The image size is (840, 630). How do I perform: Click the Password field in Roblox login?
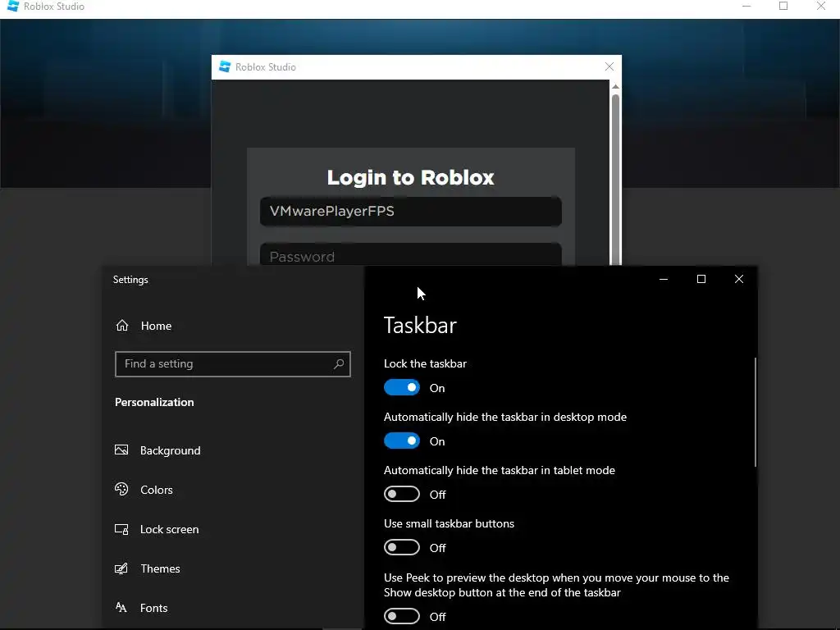tap(410, 254)
